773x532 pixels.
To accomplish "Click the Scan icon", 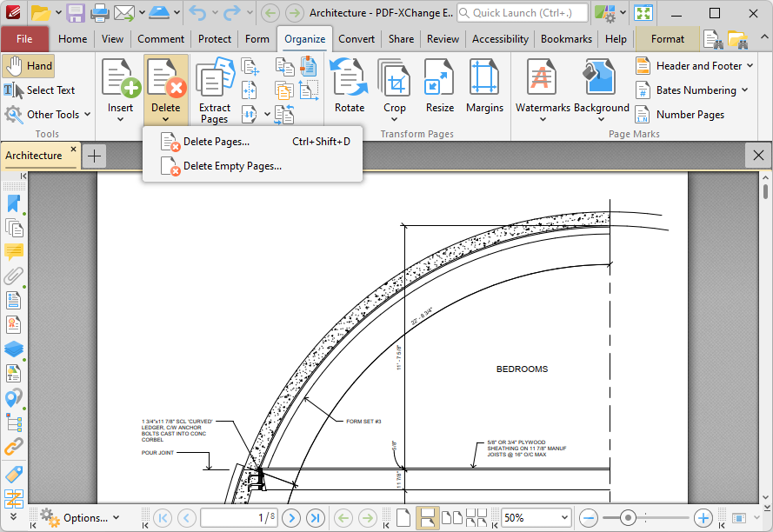I will [x=159, y=13].
